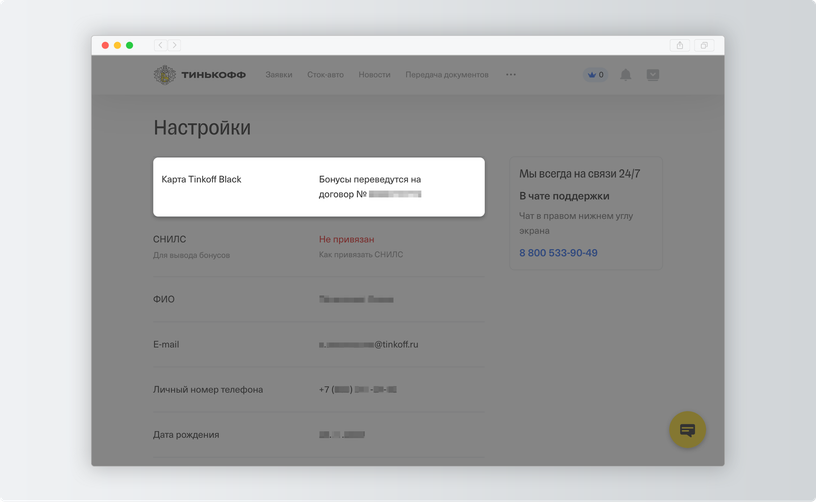816x502 pixels.
Task: Click the Бонусы переведутся на договор text
Action: (370, 187)
